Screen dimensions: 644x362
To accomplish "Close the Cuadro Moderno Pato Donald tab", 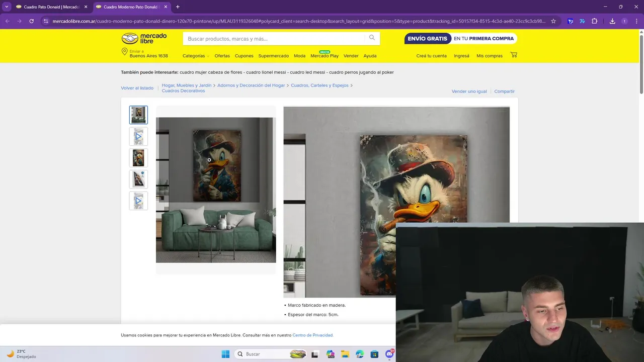I will pyautogui.click(x=166, y=7).
